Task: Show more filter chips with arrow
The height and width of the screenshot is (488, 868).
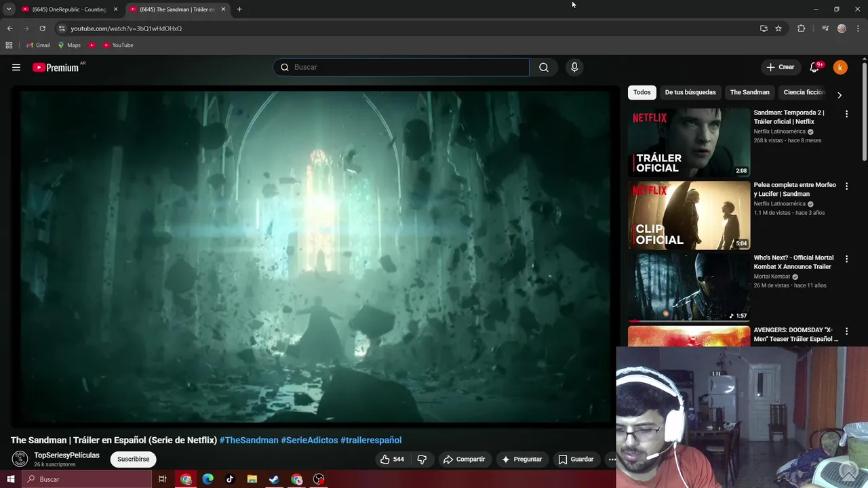Action: tap(840, 95)
